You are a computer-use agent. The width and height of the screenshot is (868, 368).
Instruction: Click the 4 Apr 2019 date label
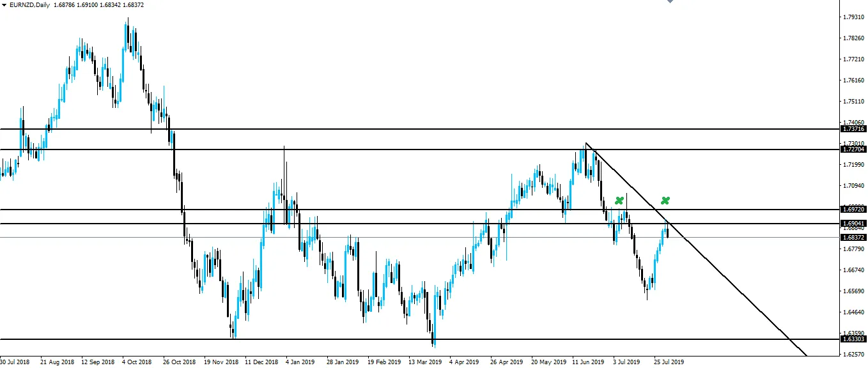465,362
